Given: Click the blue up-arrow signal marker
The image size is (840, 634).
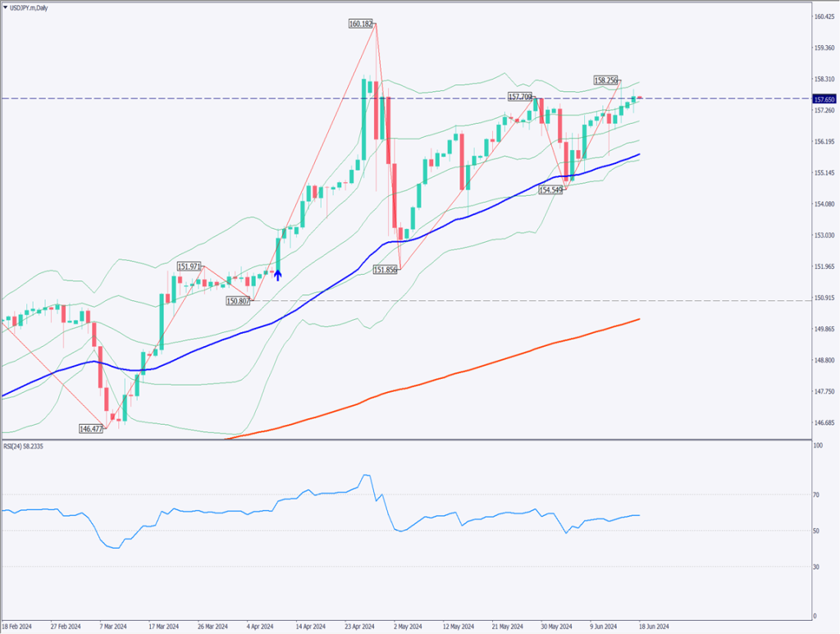Looking at the screenshot, I should pos(278,275).
